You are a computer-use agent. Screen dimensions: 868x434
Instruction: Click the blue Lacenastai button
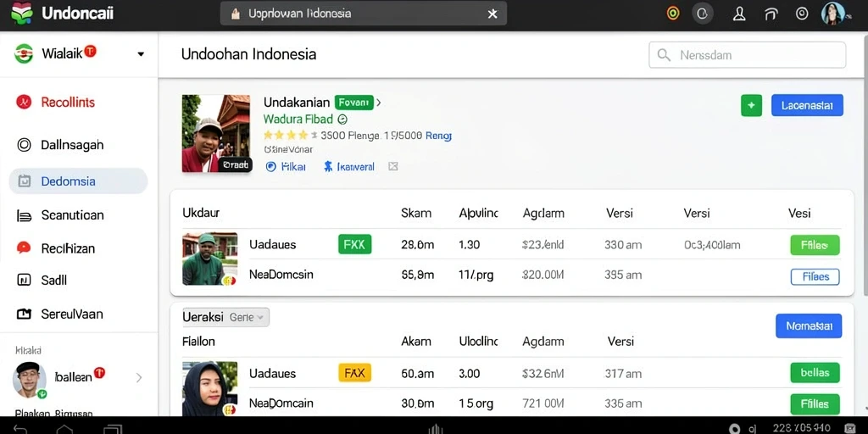pos(807,105)
